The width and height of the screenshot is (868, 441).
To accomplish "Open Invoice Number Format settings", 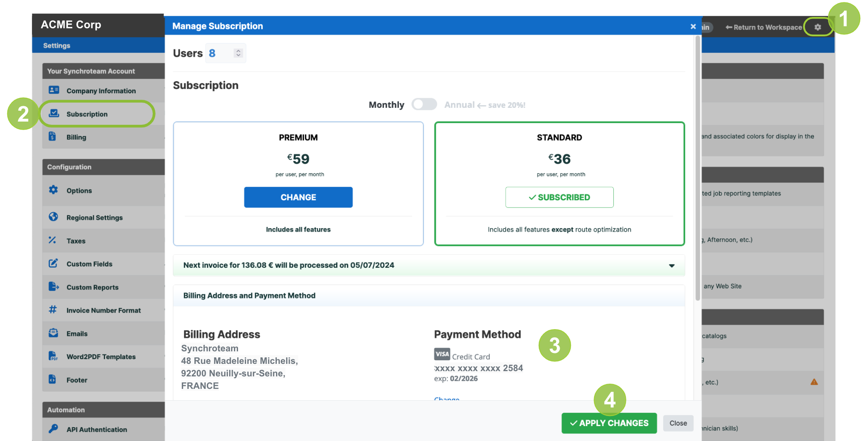I will click(103, 310).
